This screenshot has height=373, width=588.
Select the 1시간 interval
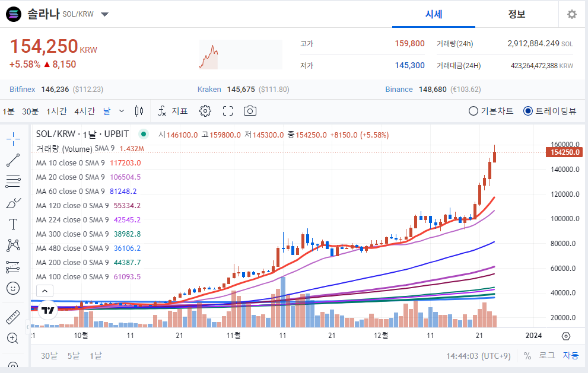[56, 111]
